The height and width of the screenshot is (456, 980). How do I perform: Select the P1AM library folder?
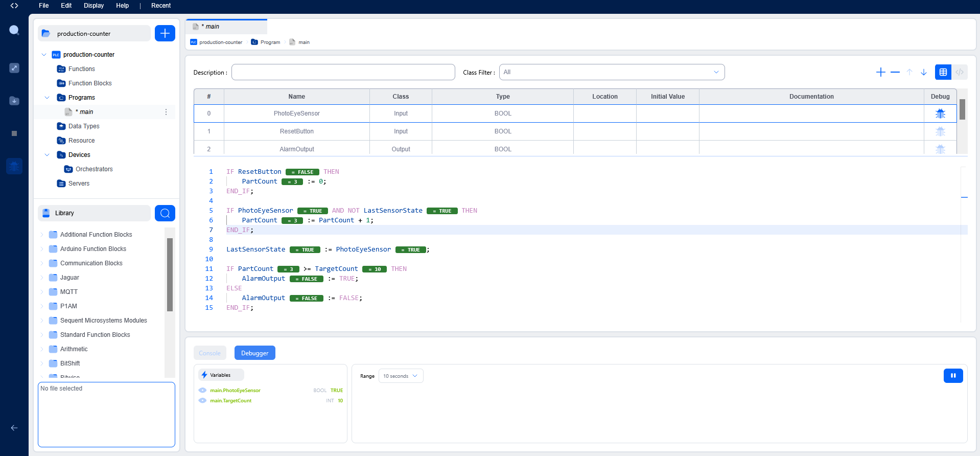coord(68,306)
